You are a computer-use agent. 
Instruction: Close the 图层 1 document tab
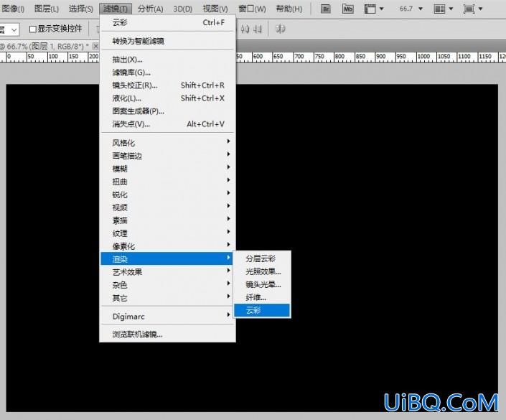(95, 46)
